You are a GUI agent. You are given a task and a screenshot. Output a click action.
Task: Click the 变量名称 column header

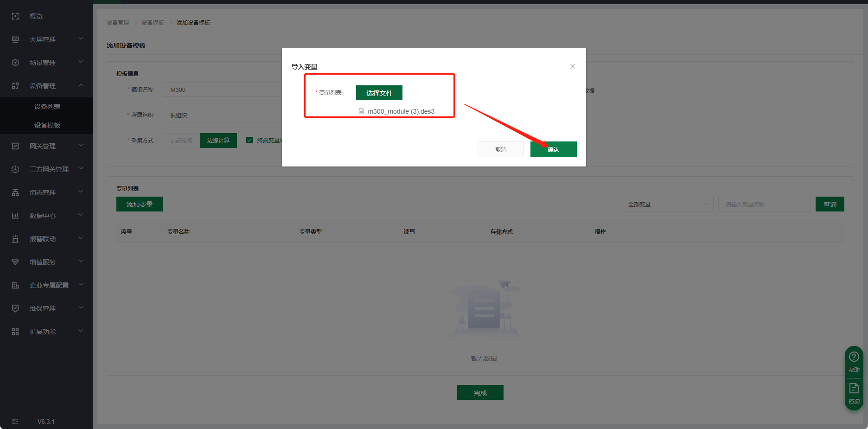click(x=179, y=232)
